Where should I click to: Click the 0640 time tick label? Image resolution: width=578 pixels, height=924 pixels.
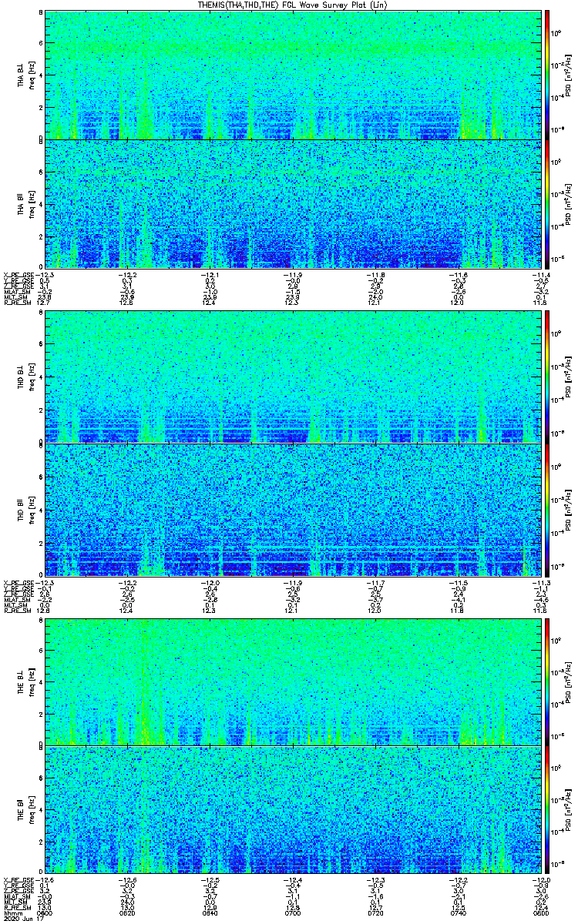tap(210, 913)
